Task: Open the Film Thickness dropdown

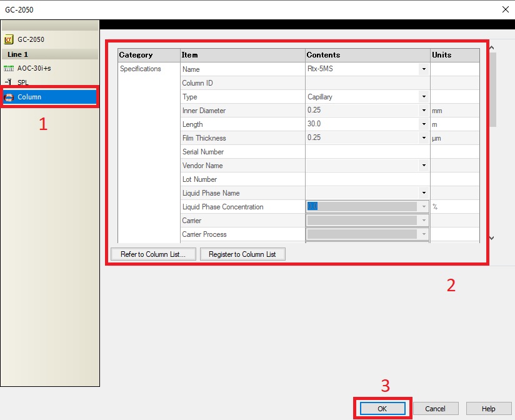Action: 423,138
